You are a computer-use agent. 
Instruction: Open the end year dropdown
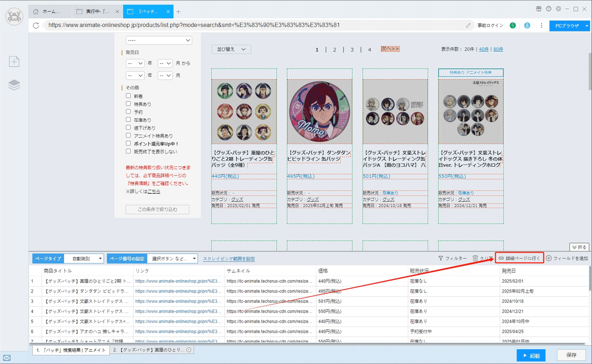(135, 75)
